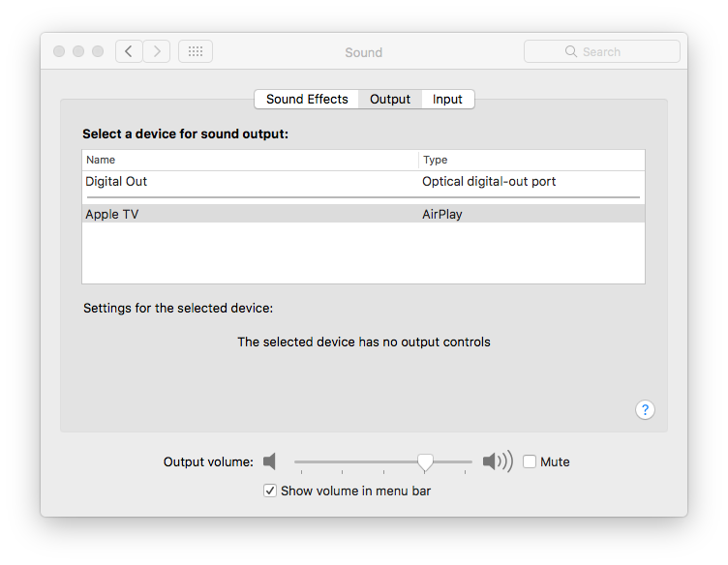Image resolution: width=728 pixels, height=565 pixels.
Task: Select the Apple TV device row
Action: 364,214
